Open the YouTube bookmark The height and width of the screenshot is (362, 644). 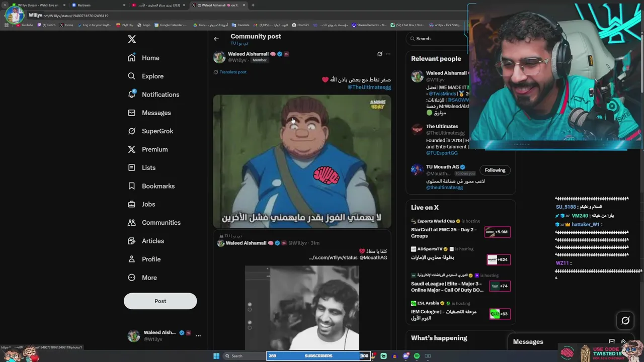(x=25, y=25)
